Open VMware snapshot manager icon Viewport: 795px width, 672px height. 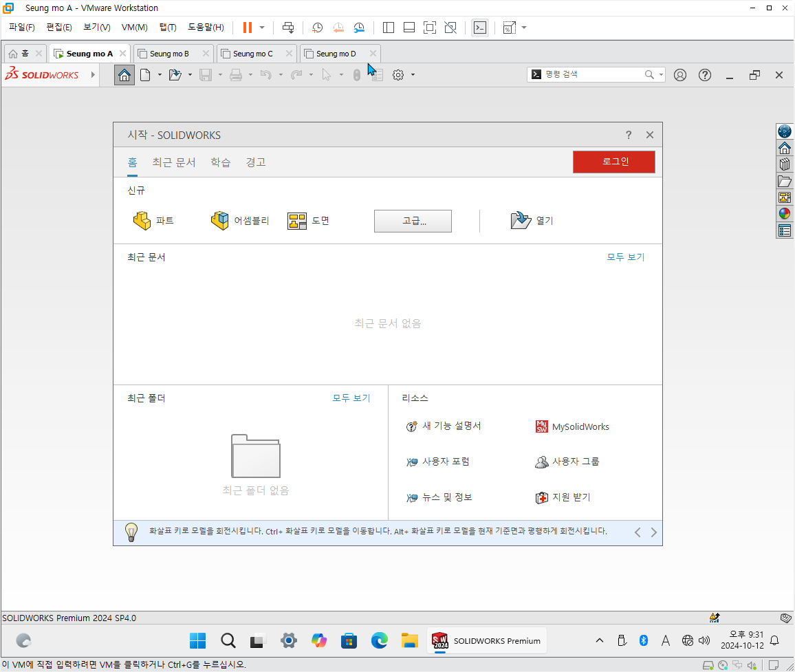[359, 28]
